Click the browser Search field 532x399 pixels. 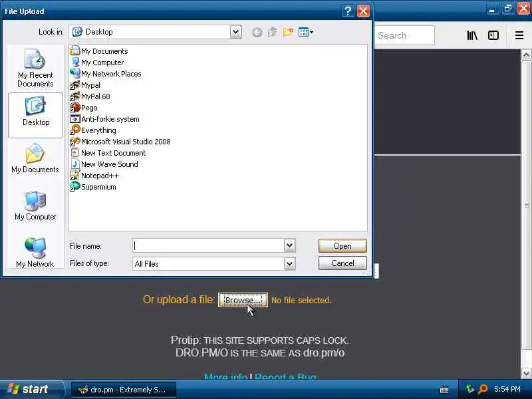[x=404, y=35]
